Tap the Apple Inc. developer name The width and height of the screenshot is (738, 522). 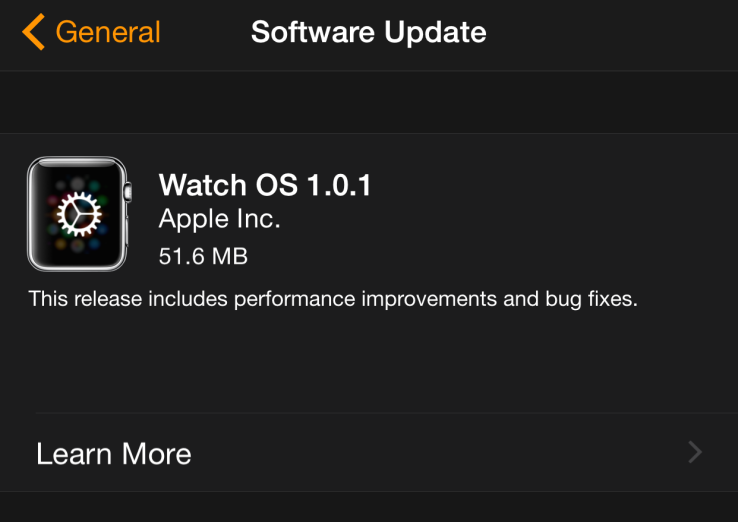click(x=219, y=219)
